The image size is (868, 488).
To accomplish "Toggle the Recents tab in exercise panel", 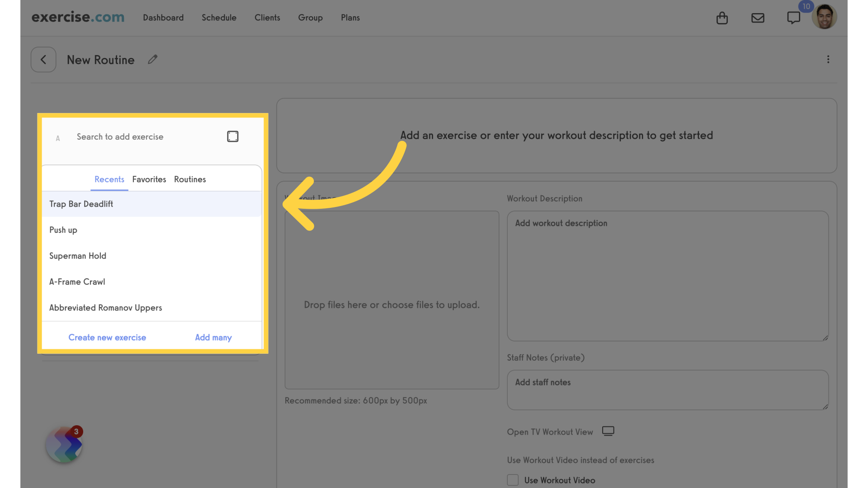I will pyautogui.click(x=109, y=179).
